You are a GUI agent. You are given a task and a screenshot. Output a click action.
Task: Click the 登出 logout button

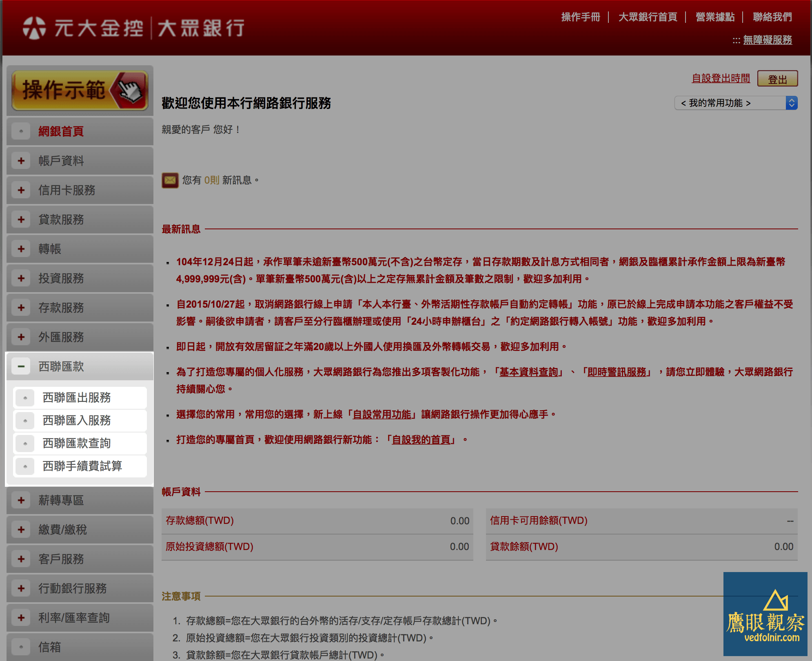(x=778, y=79)
